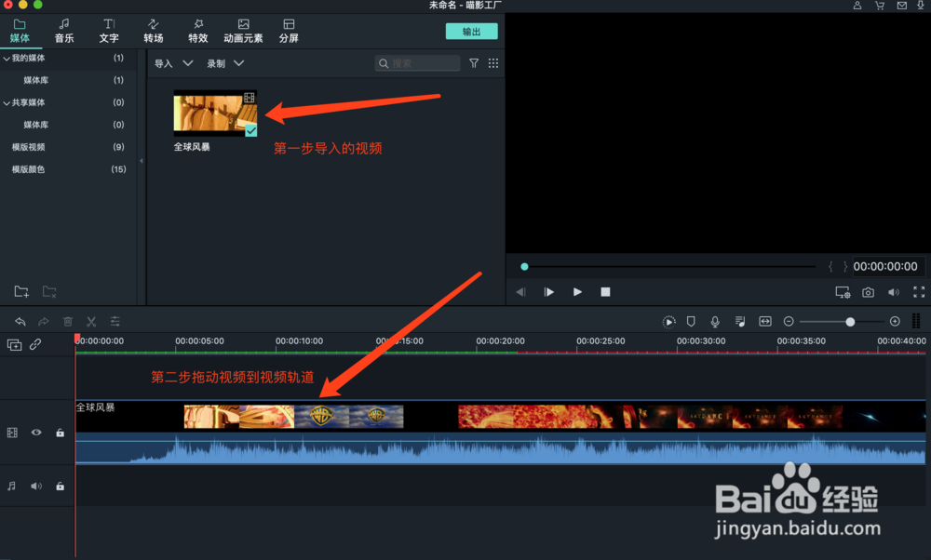
Task: Click the timeline zoom slider handle
Action: point(850,322)
